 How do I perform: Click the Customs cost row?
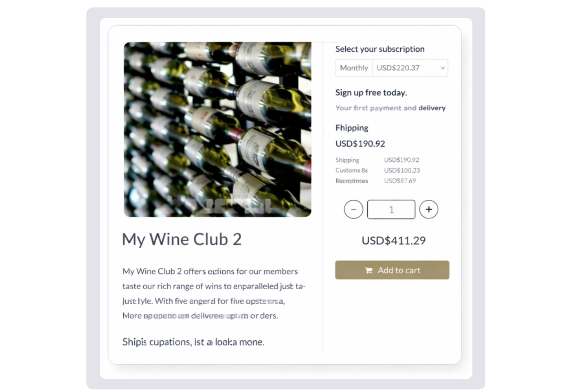click(378, 170)
